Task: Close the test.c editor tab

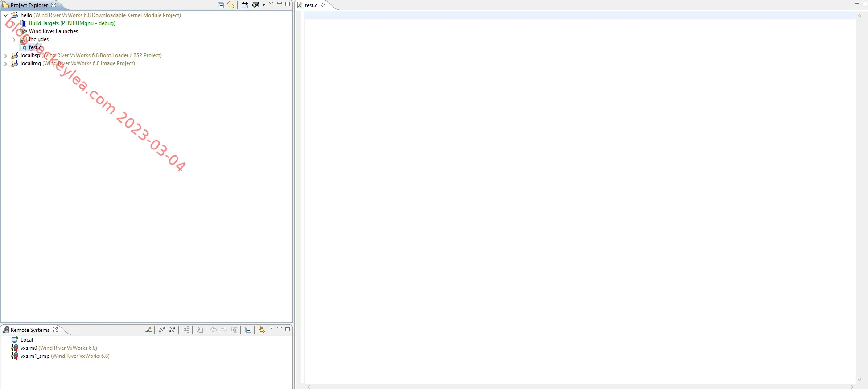Action: pyautogui.click(x=323, y=5)
